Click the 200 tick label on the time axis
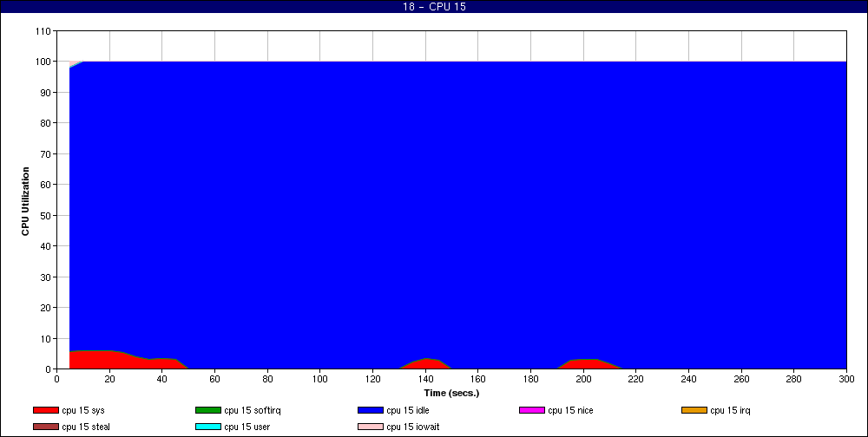Viewport: 868px width, 437px height. click(x=583, y=380)
